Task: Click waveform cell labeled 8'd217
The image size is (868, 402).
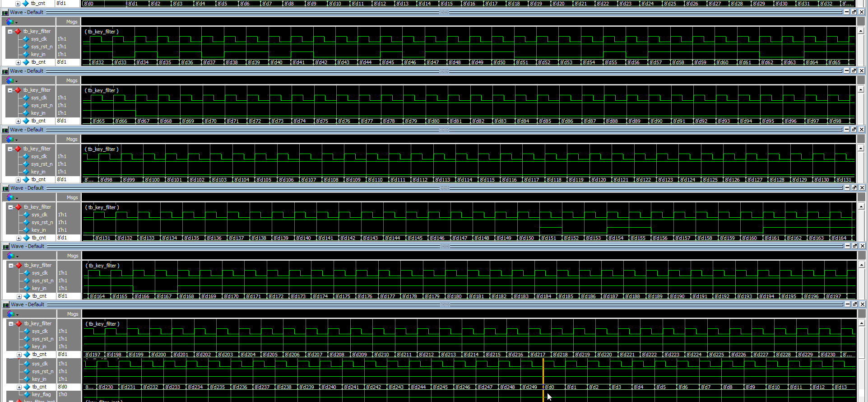Action: pos(540,355)
